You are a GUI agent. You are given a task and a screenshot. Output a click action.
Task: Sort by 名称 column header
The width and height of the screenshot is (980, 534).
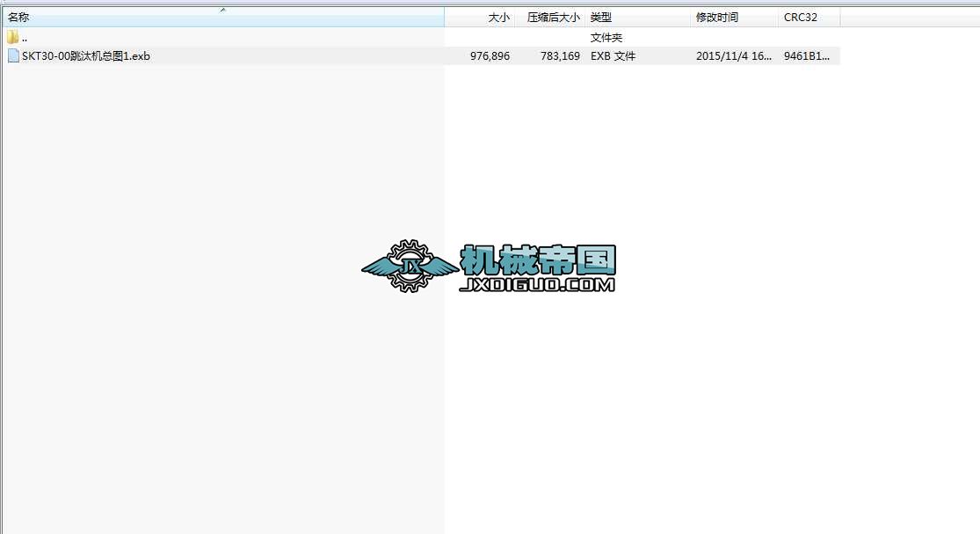[x=222, y=18]
